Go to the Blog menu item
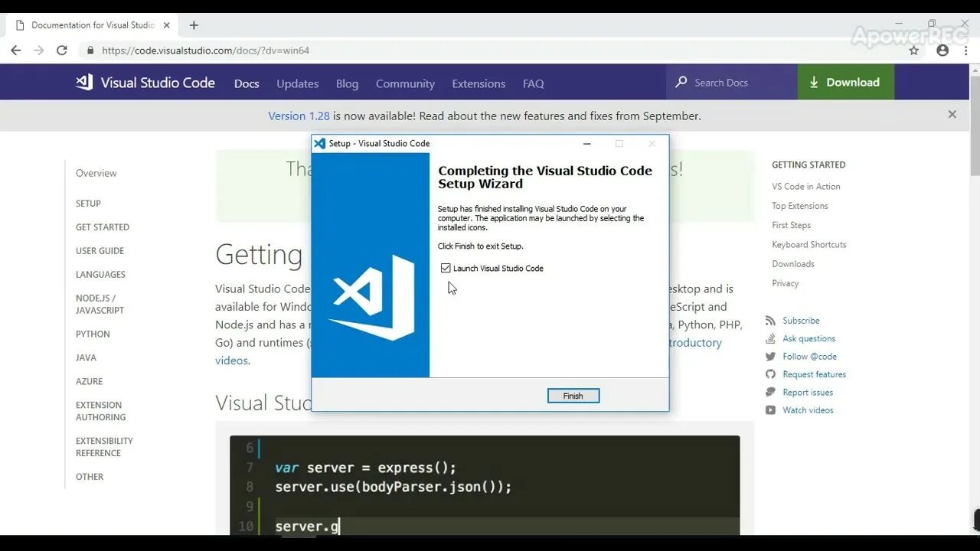 [x=347, y=83]
